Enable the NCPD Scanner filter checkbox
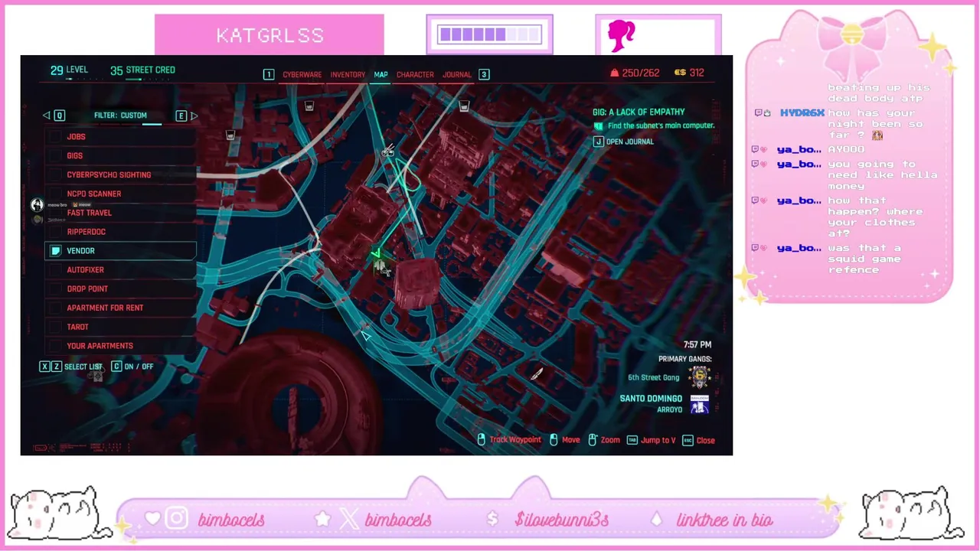980x551 pixels. tap(55, 194)
